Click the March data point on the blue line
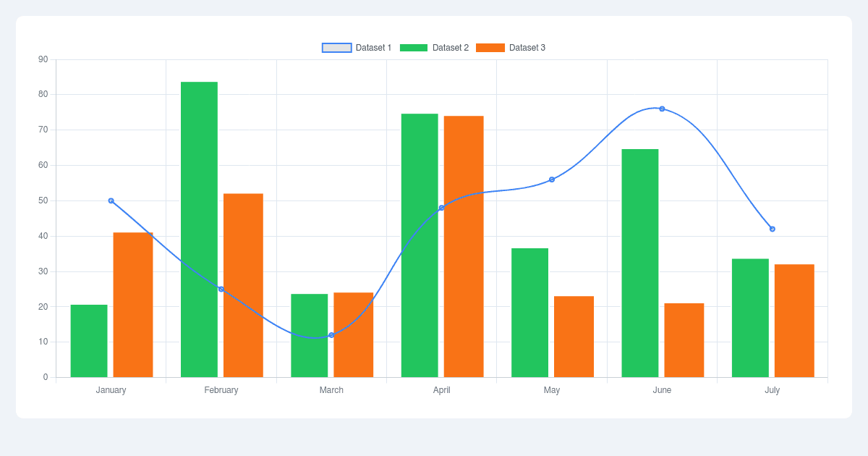Image resolution: width=868 pixels, height=456 pixels. tap(331, 335)
